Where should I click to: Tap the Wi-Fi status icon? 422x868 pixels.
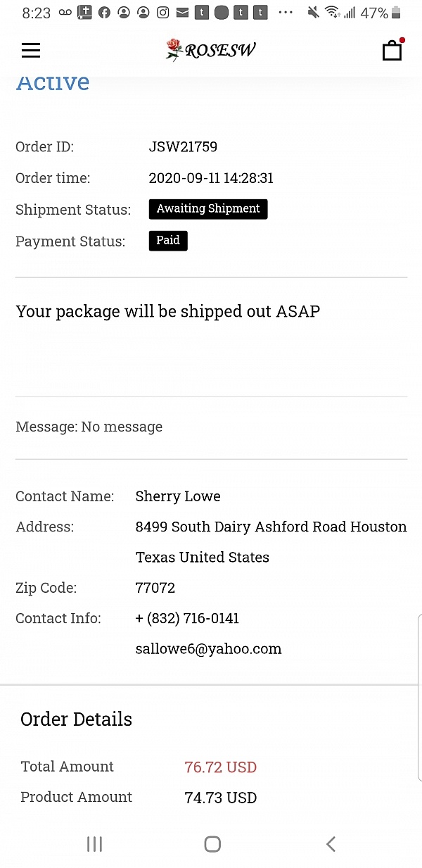coord(333,13)
